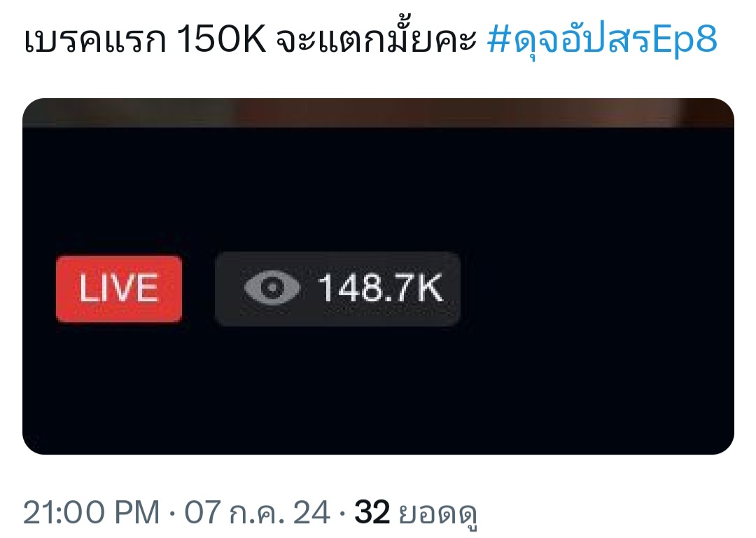Click the dark gray viewer count pill
The height and width of the screenshot is (538, 756).
click(x=337, y=289)
